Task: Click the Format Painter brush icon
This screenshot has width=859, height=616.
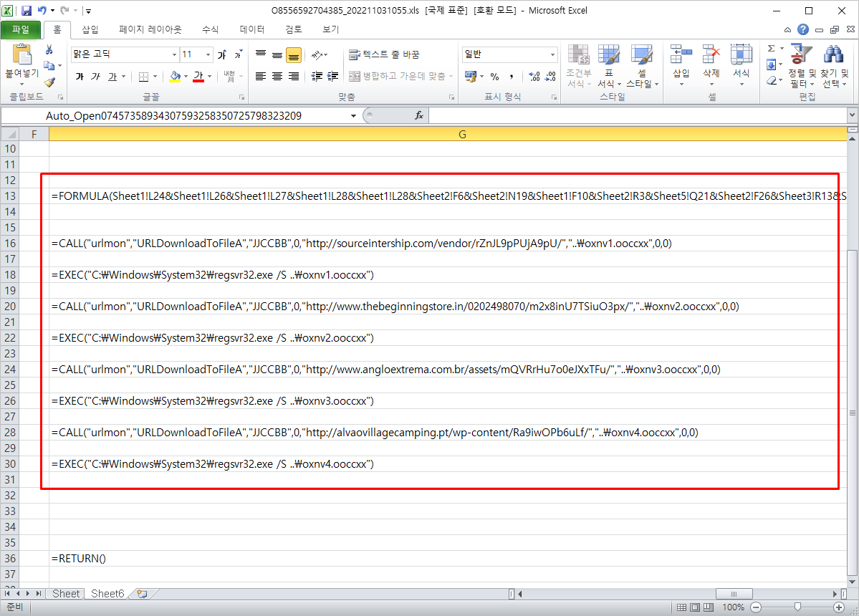Action: pos(49,82)
